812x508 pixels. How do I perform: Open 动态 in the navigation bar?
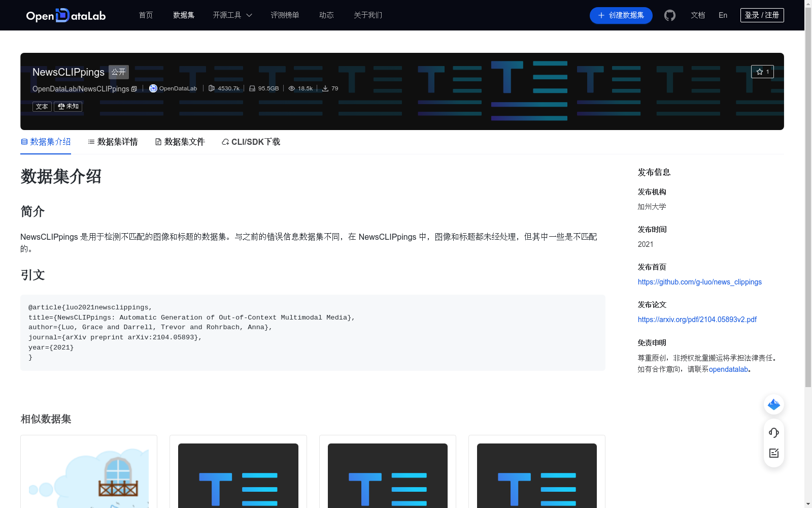click(x=326, y=15)
